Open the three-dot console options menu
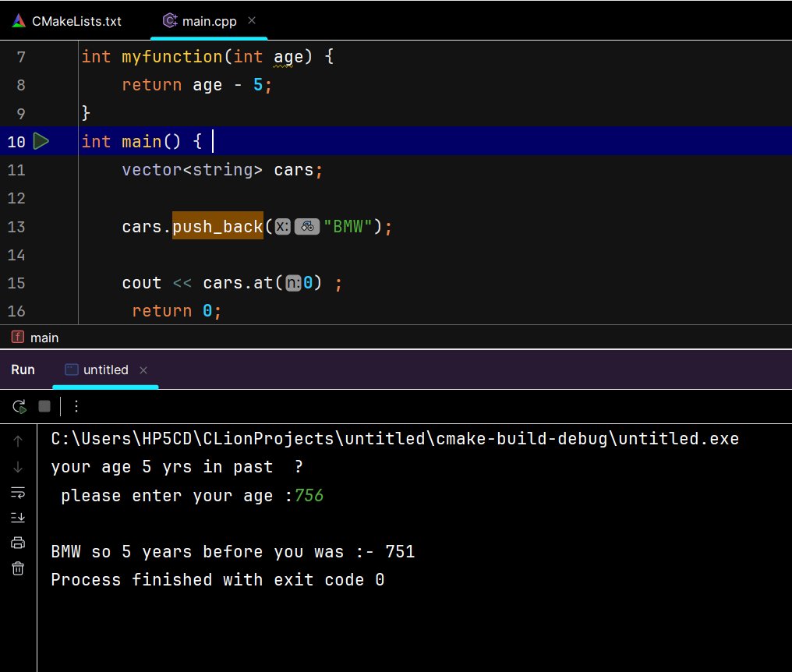Viewport: 792px width, 672px height. pyautogui.click(x=76, y=406)
